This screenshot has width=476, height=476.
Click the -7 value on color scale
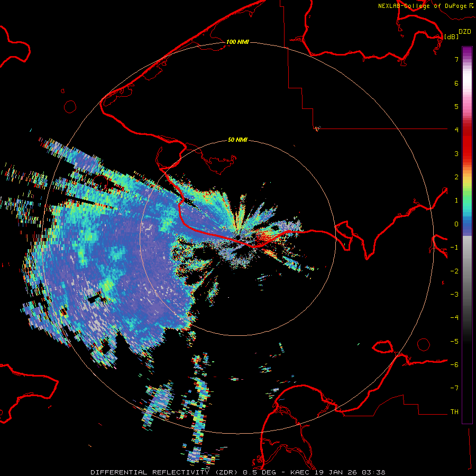click(454, 388)
